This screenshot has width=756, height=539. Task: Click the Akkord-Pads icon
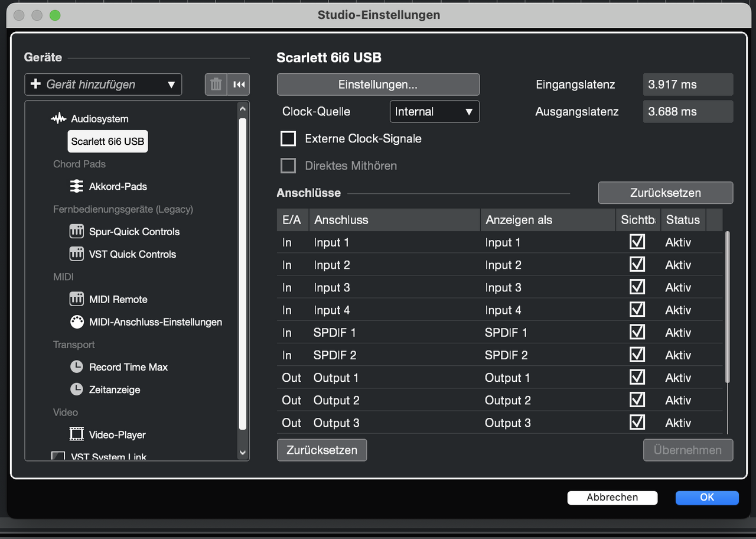76,186
